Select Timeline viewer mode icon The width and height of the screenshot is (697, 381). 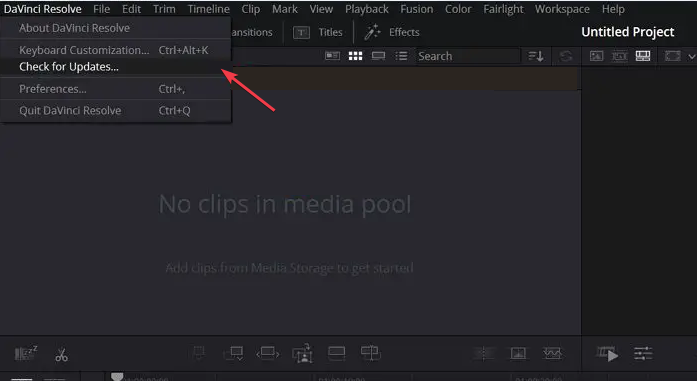point(643,56)
